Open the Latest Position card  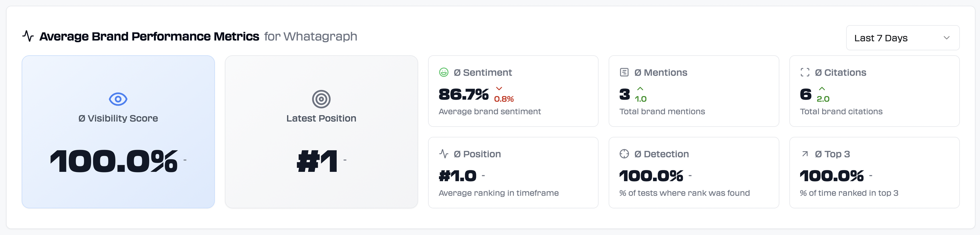321,132
